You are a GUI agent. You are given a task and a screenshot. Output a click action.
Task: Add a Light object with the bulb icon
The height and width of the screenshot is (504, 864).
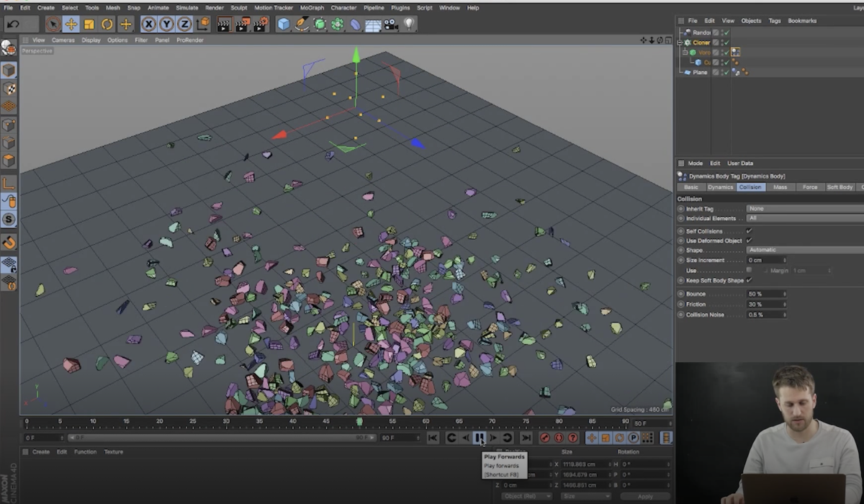[x=409, y=24]
